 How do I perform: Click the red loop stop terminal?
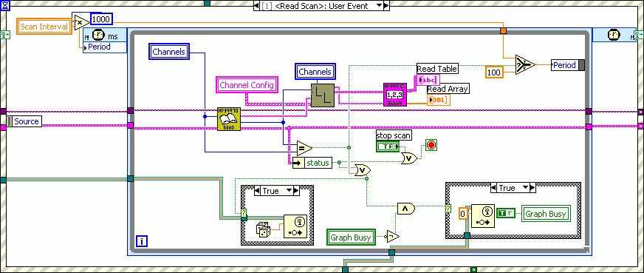click(431, 145)
